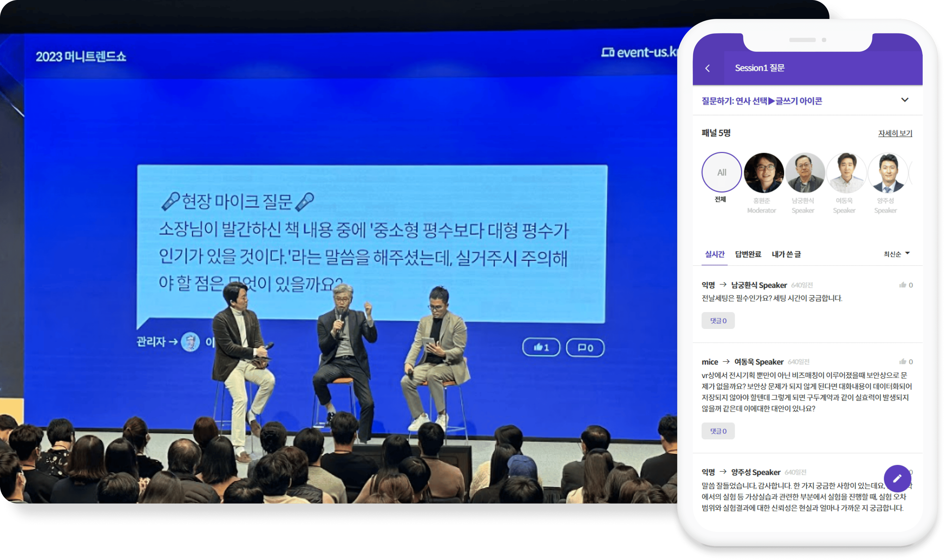
Task: Click 댓글 0 under the mice question
Action: pos(718,431)
